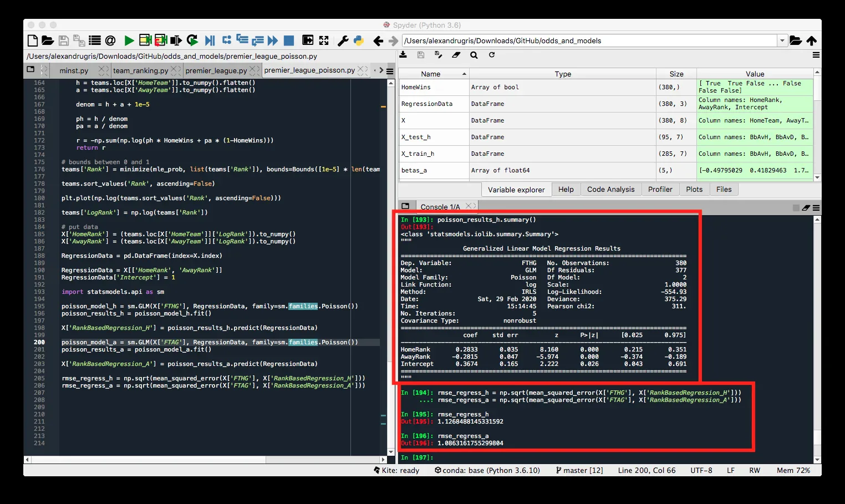Search variables in the Variable explorer
The image size is (845, 504).
[474, 55]
